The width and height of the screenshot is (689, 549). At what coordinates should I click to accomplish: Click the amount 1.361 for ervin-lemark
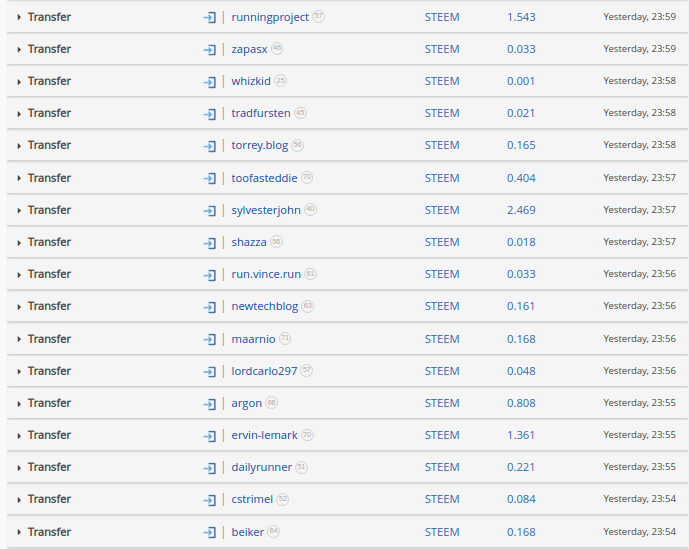(x=521, y=435)
